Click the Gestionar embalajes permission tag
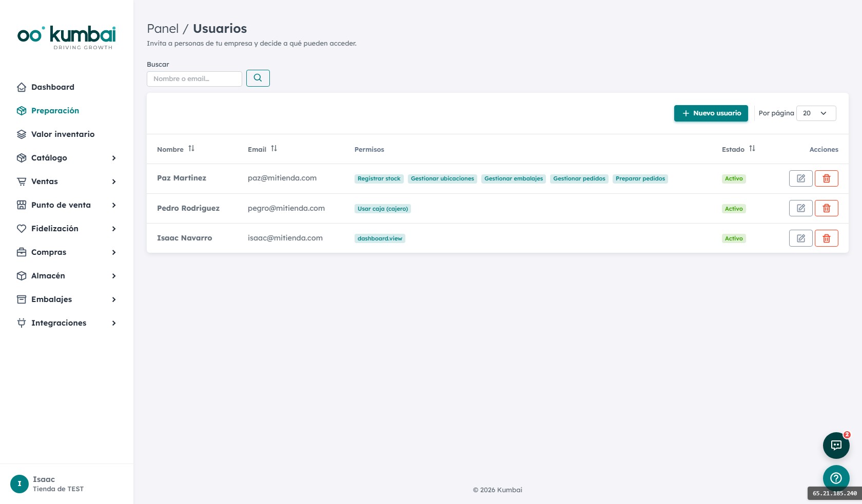Image resolution: width=862 pixels, height=504 pixels. (x=514, y=179)
